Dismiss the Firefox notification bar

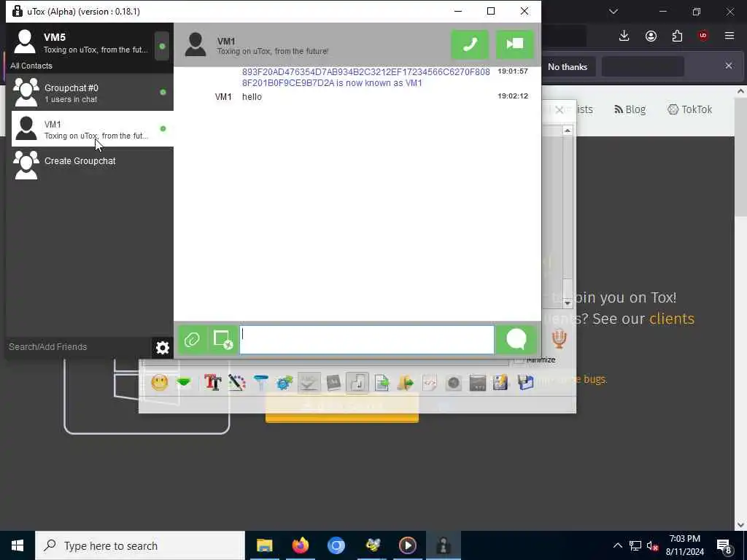(729, 66)
